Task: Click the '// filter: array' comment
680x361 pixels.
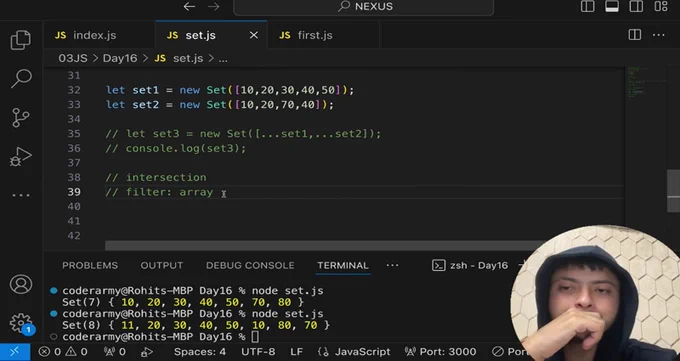Action: click(160, 192)
